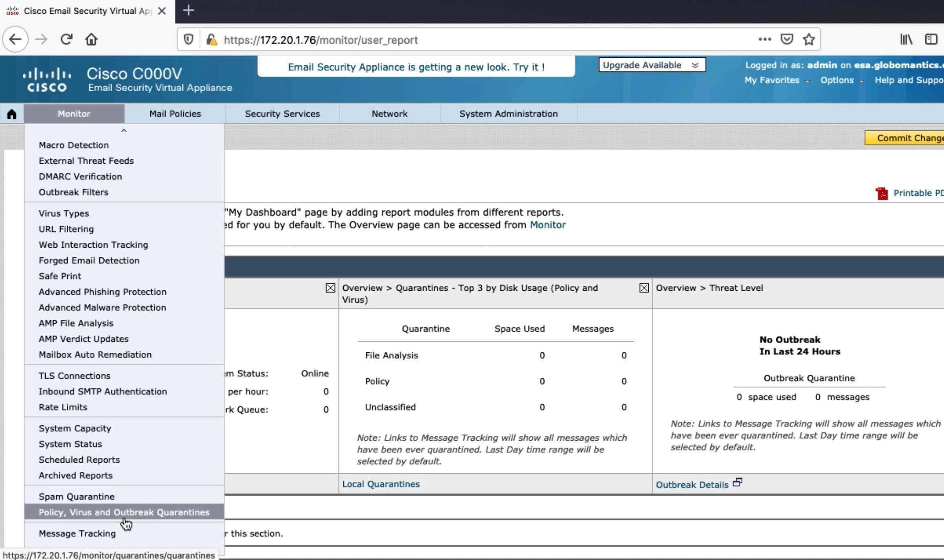Save page to Pocket icon
This screenshot has height=560, width=944.
(x=786, y=40)
